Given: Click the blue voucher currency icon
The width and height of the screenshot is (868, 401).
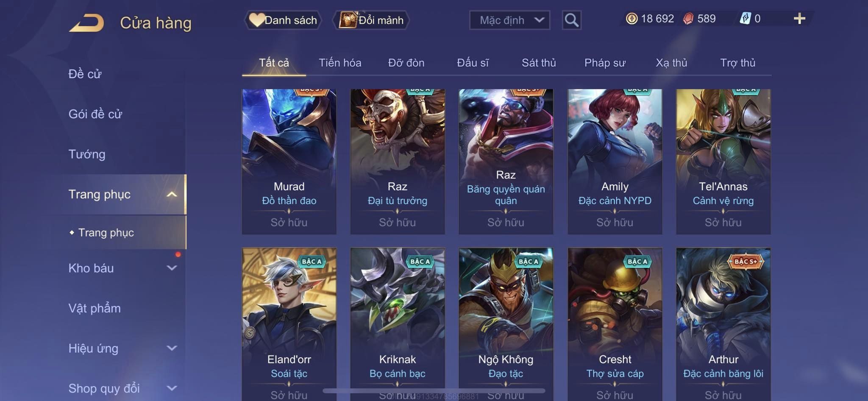Looking at the screenshot, I should [745, 19].
